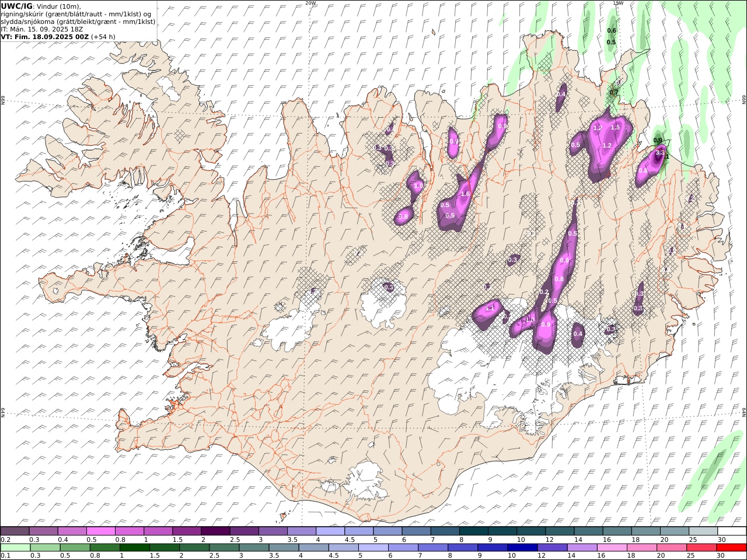Click the '4.5' label in the upper legend row
Viewport: 747px width, 560px height.
[x=350, y=540]
